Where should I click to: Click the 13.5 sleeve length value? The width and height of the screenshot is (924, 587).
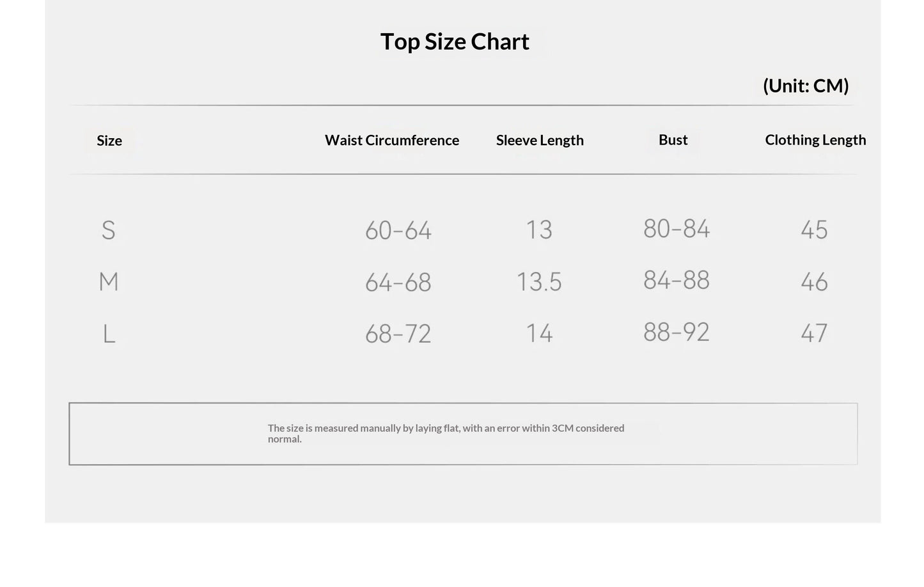pyautogui.click(x=539, y=281)
